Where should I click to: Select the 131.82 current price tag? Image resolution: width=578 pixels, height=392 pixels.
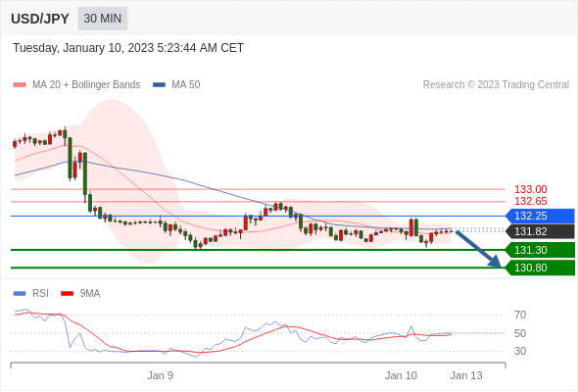[x=540, y=231]
